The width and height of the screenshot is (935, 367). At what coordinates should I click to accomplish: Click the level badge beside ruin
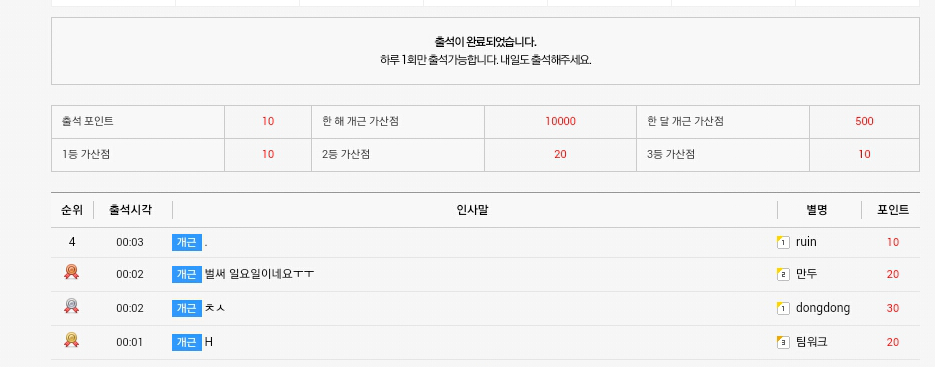click(783, 242)
